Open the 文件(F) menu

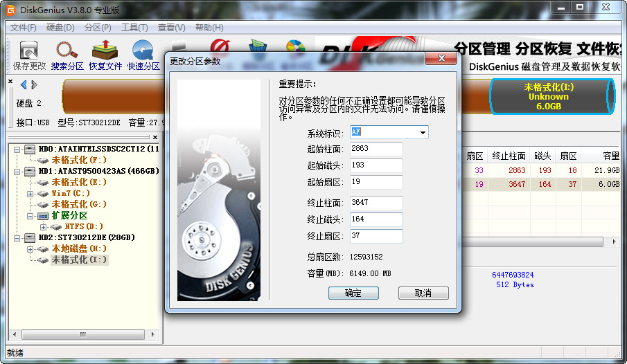[x=23, y=28]
